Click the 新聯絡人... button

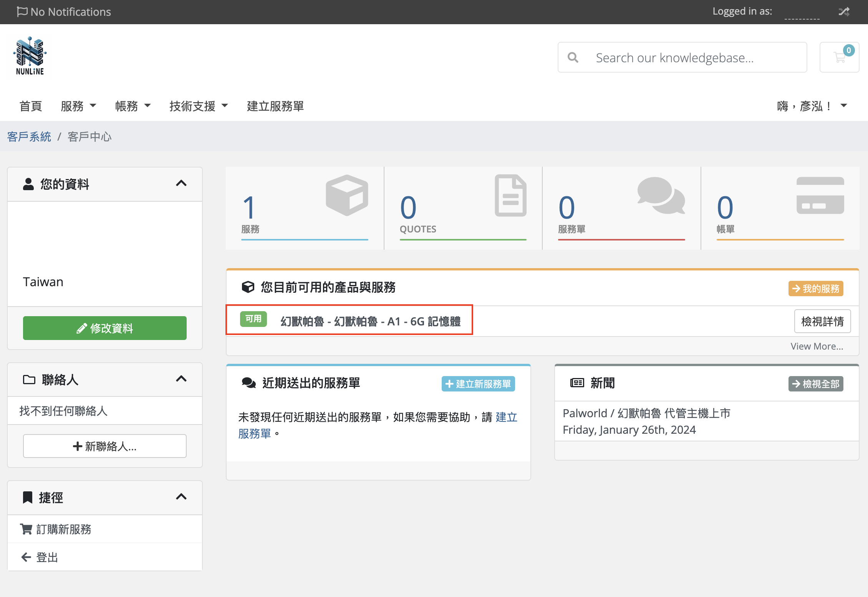105,446
